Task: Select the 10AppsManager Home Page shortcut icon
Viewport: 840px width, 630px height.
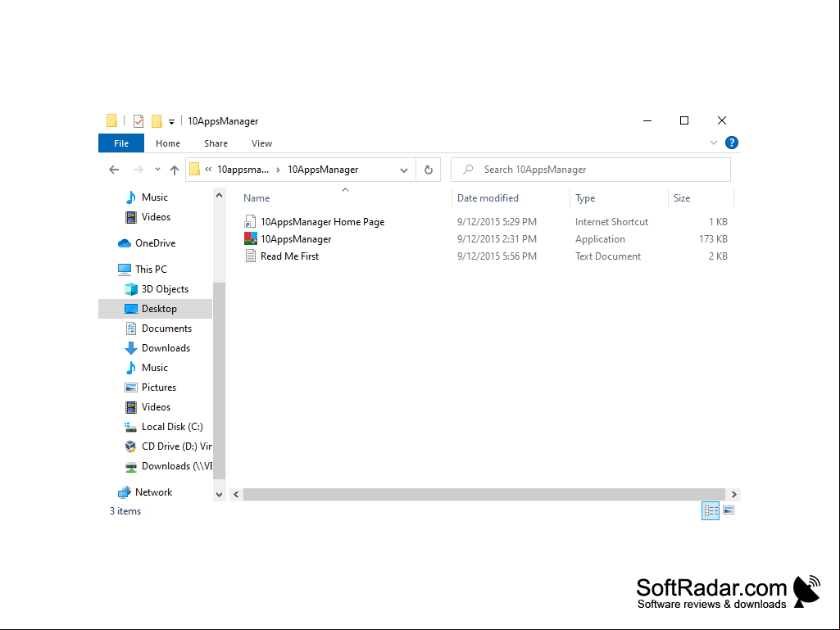Action: pyautogui.click(x=250, y=221)
